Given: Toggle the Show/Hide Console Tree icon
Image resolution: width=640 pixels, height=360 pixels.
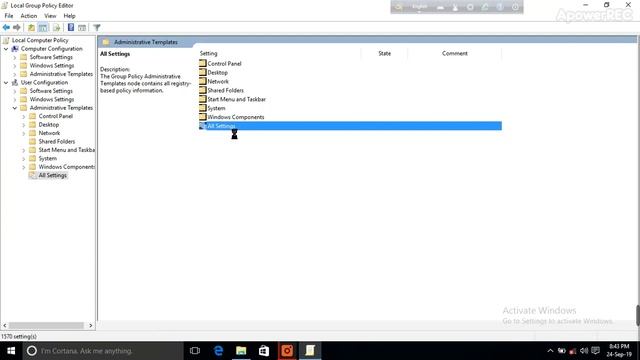Looking at the screenshot, I should 42,28.
